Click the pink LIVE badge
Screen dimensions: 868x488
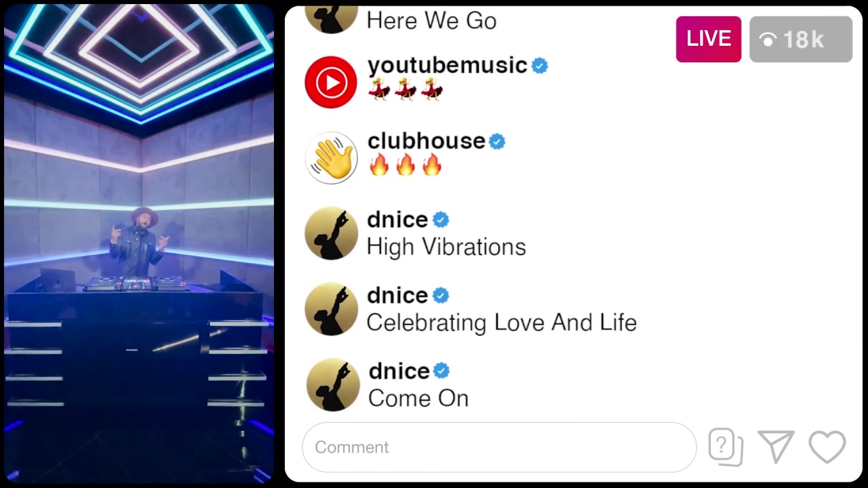click(709, 39)
